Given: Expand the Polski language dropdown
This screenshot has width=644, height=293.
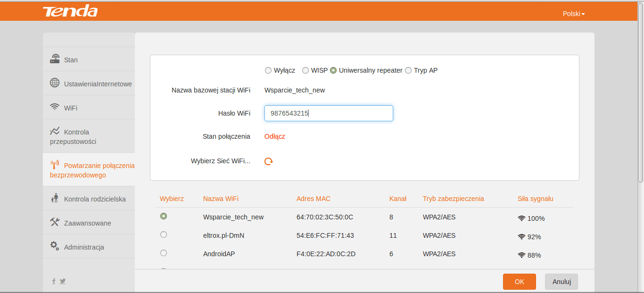Looking at the screenshot, I should pos(574,14).
